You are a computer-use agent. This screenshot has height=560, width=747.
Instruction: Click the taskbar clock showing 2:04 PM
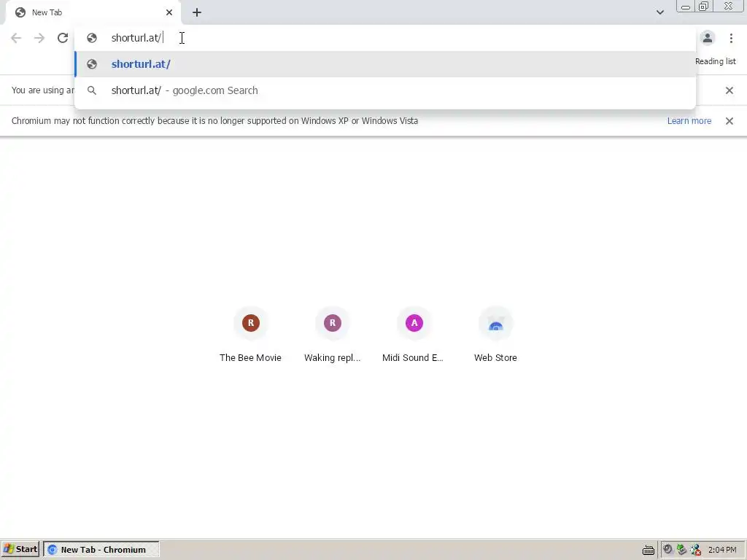[x=722, y=550]
